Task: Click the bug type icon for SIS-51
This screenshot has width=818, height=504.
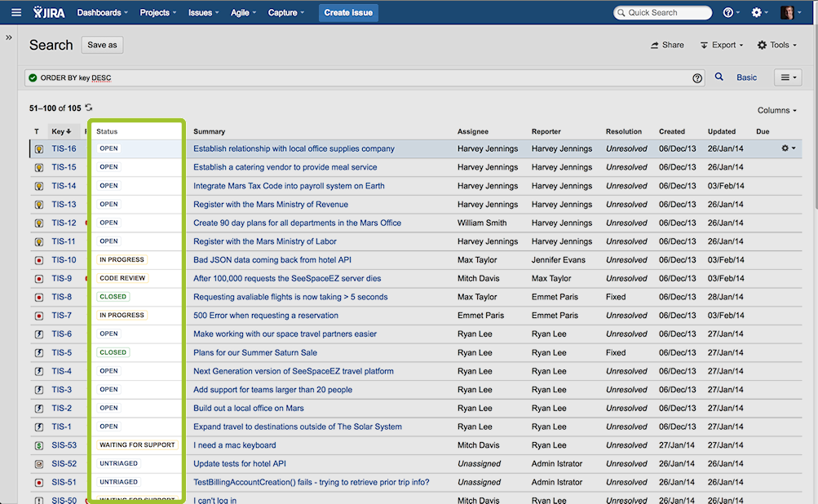Action: [39, 483]
